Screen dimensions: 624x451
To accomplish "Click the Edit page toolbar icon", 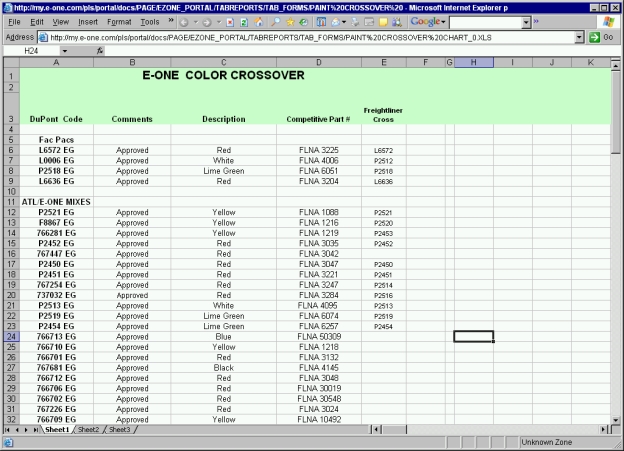I will pyautogui.click(x=369, y=22).
